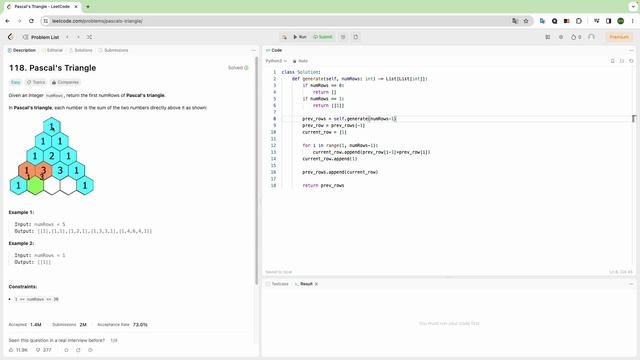Open the tab search dropdown
The width and height of the screenshot is (640, 360).
[x=633, y=7]
